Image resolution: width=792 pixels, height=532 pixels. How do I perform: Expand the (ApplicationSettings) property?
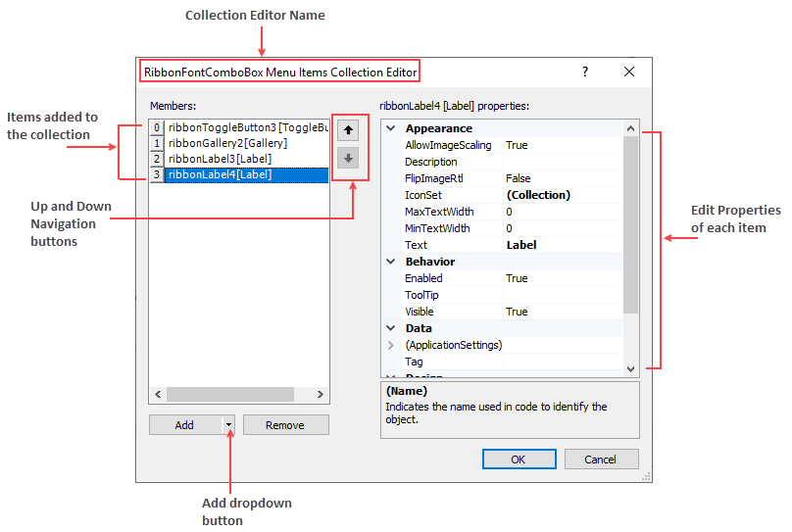[x=390, y=345]
